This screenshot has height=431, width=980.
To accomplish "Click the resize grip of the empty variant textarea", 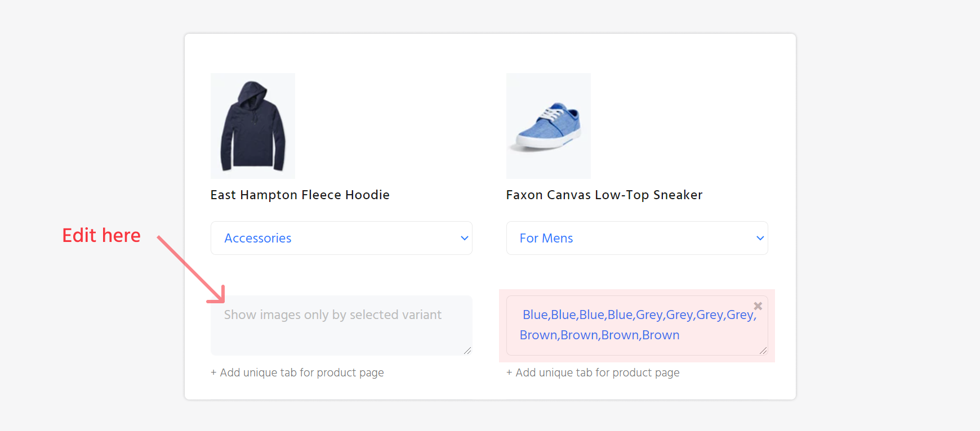I will 468,351.
